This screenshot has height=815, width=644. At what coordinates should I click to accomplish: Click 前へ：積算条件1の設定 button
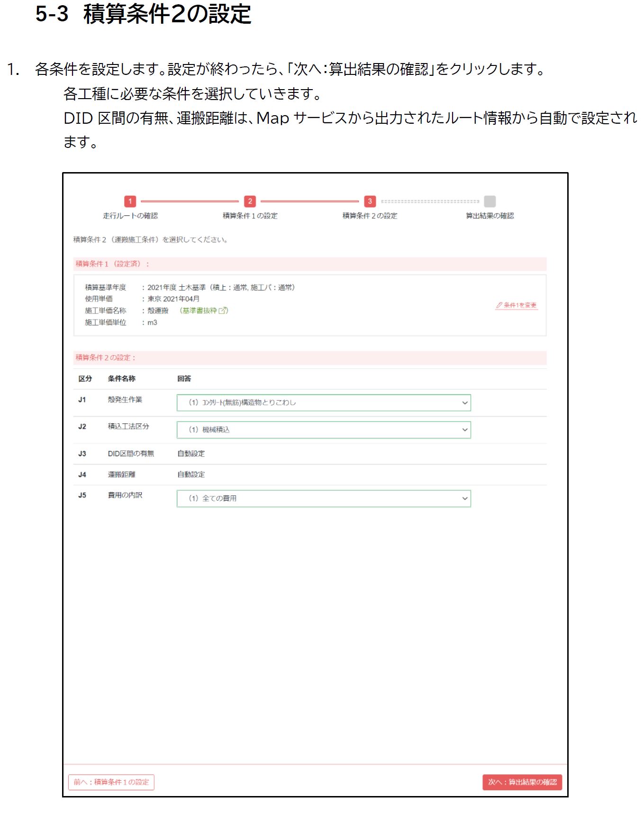(x=111, y=782)
